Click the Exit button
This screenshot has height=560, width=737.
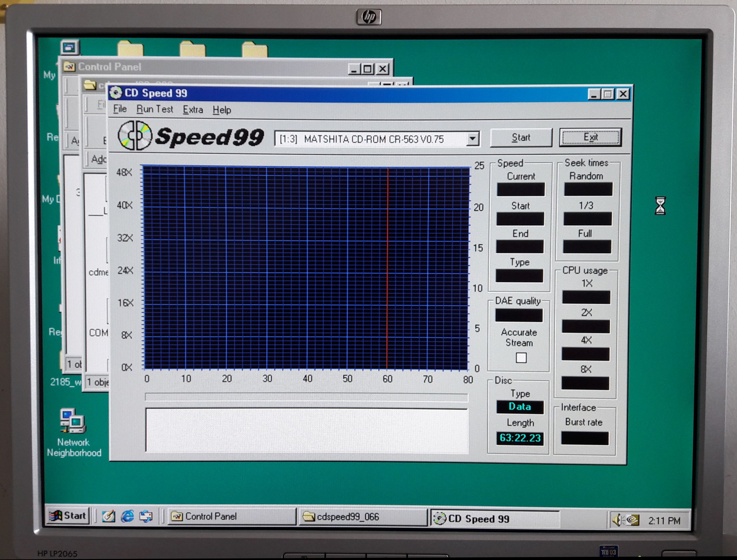point(590,137)
